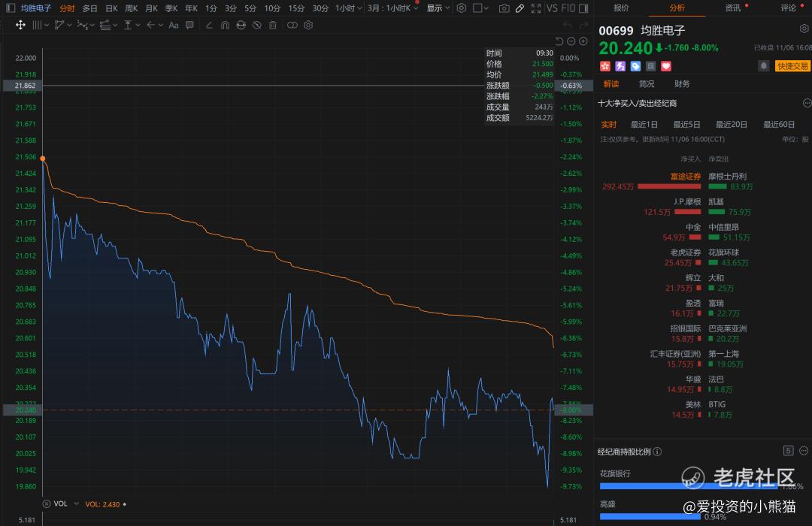Click the VS compare button
Screen dimensions: 812x526
[552, 8]
